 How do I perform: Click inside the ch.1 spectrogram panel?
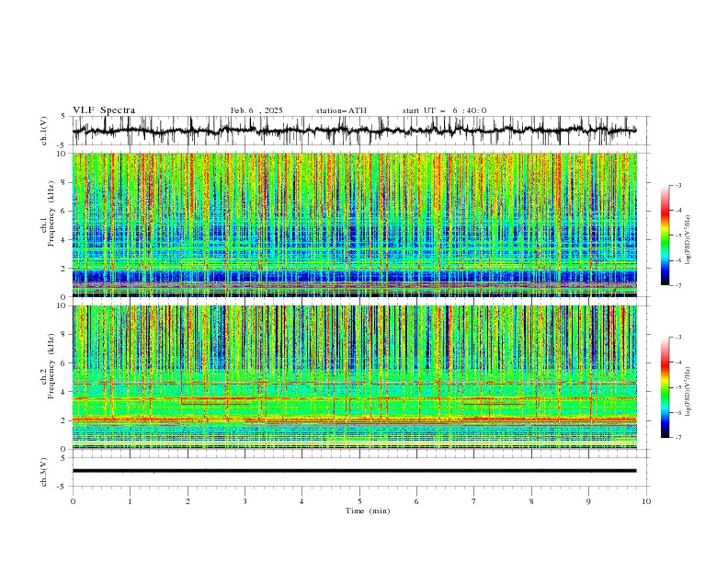[x=354, y=224]
